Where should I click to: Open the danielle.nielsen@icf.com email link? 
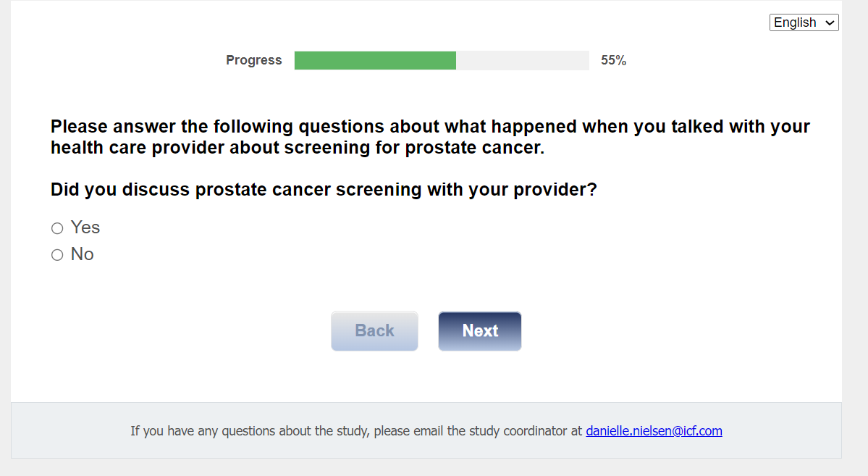654,431
